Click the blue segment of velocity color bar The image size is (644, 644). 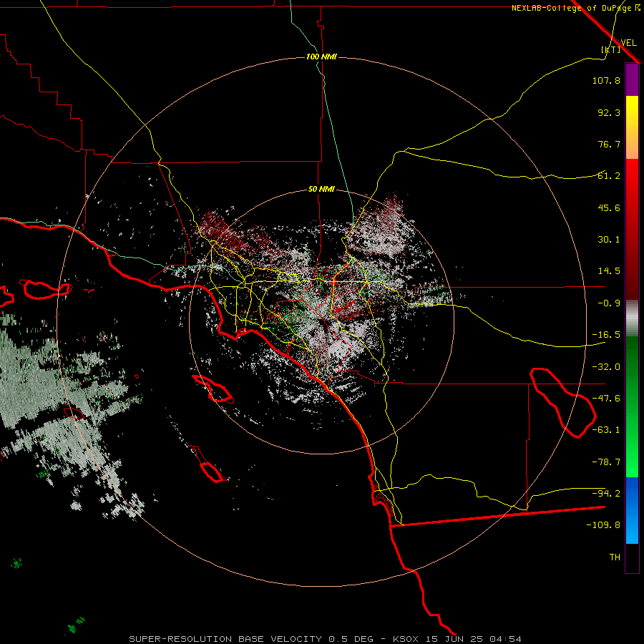(632, 510)
